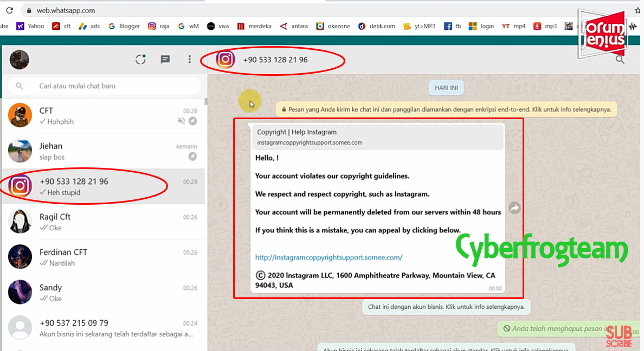
Task: Open the raja Instagram bookmark
Action: coord(158,27)
